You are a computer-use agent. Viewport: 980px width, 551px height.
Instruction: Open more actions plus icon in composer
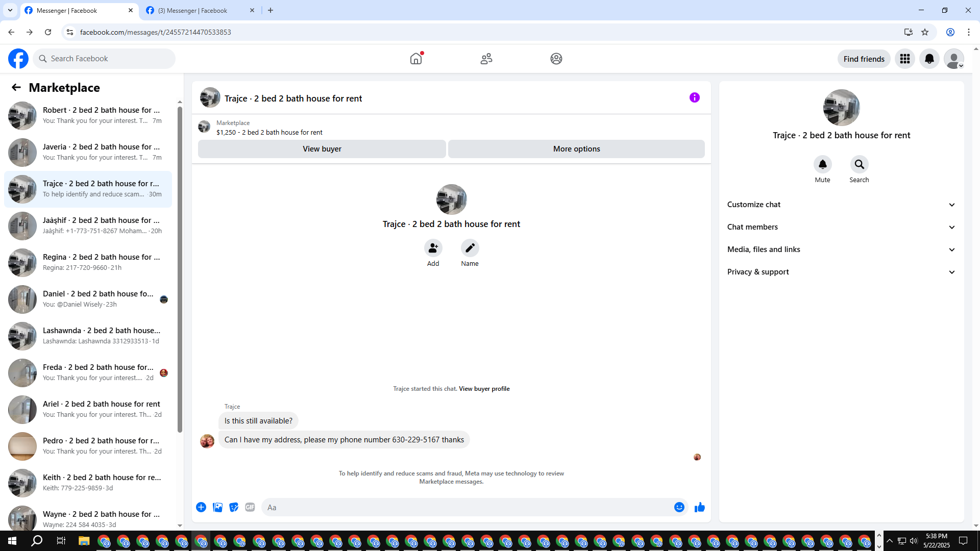201,507
